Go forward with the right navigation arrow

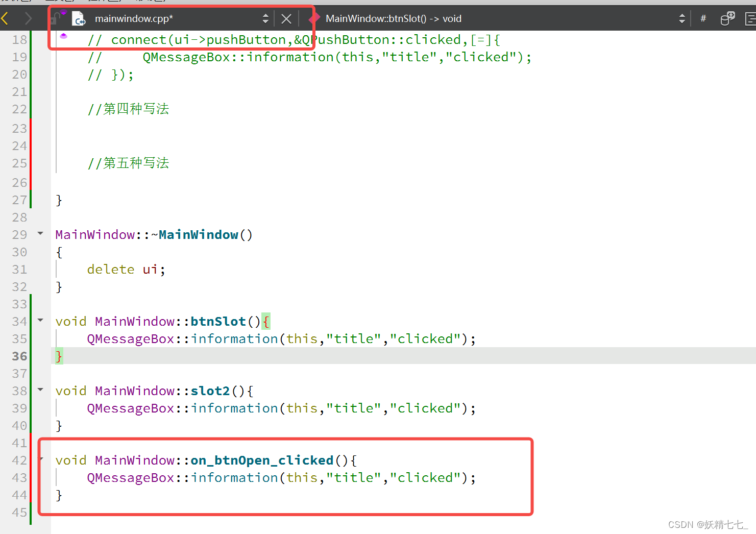[x=29, y=19]
